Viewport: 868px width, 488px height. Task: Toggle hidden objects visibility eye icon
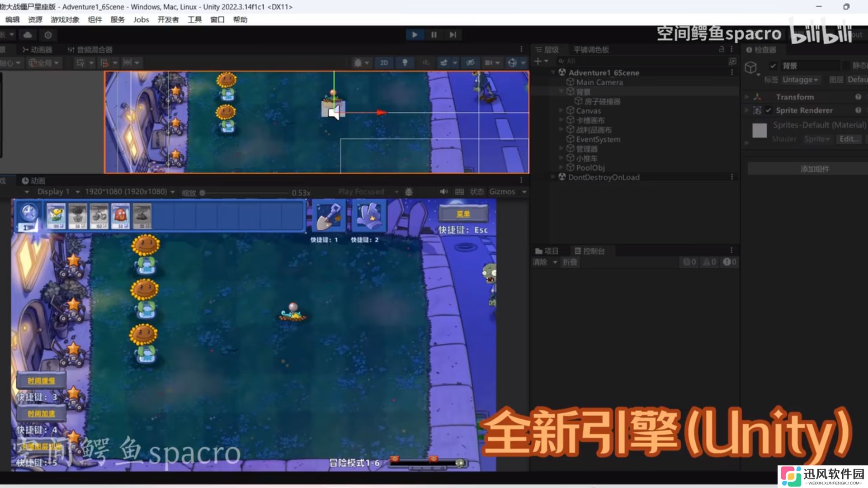point(471,63)
